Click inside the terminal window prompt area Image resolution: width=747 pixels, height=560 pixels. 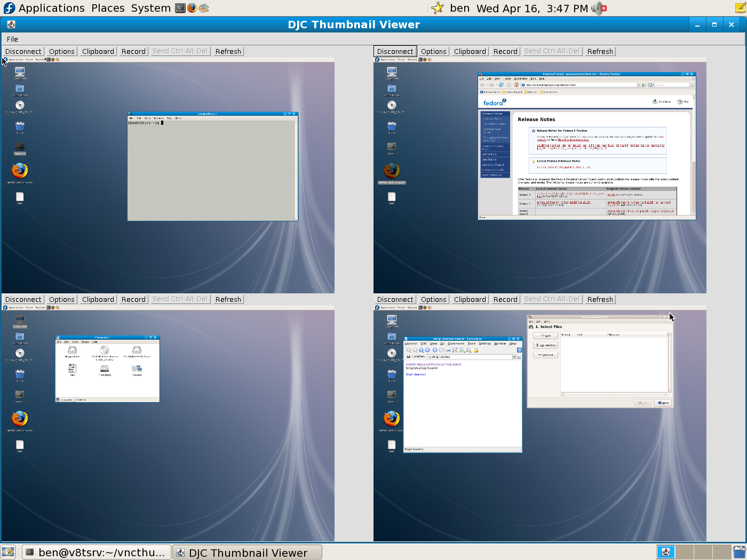211,171
